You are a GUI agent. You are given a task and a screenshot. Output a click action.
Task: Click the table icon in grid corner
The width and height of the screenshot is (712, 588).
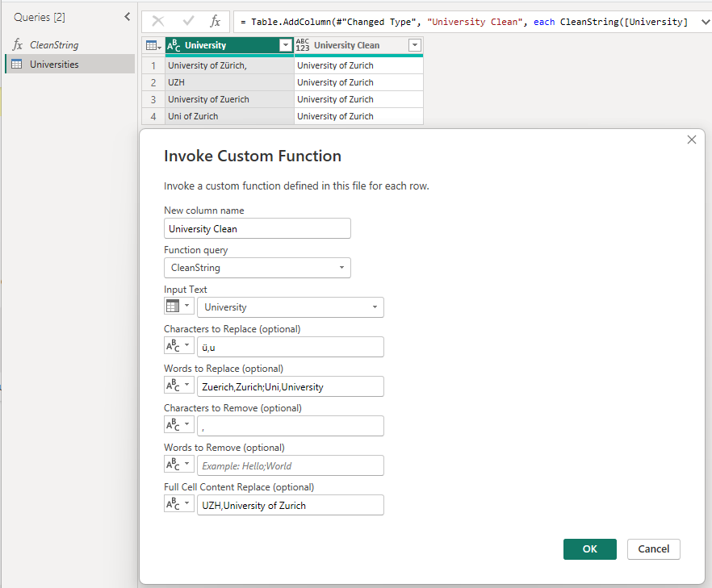[152, 46]
